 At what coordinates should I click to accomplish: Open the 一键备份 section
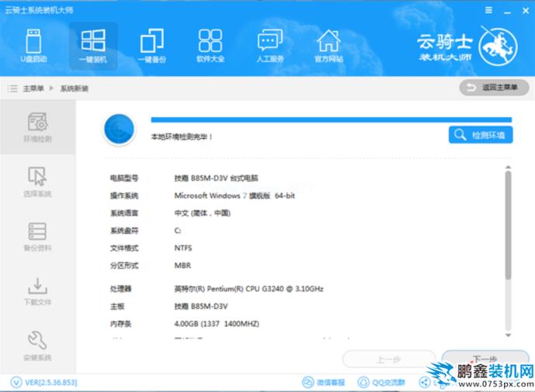(x=152, y=46)
